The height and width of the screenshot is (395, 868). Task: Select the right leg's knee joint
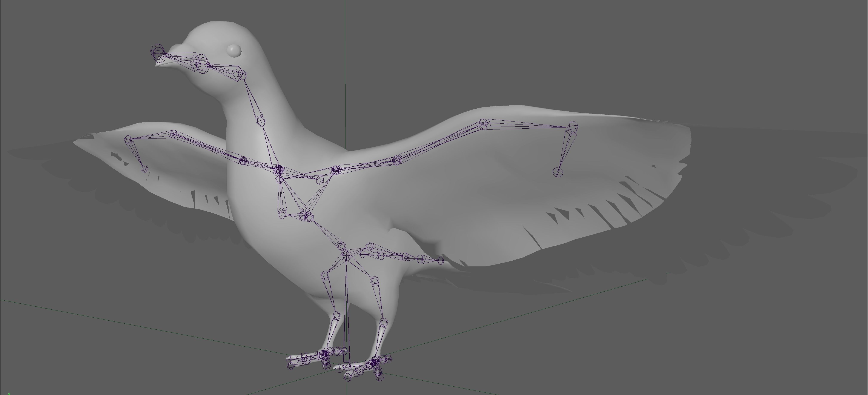374,280
